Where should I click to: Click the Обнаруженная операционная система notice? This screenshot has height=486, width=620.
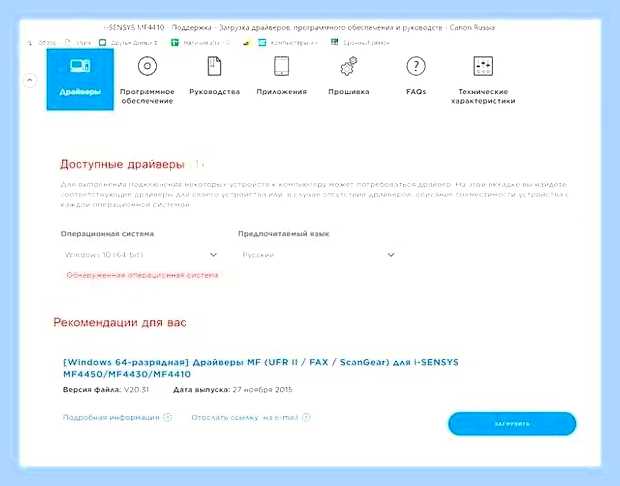[142, 275]
